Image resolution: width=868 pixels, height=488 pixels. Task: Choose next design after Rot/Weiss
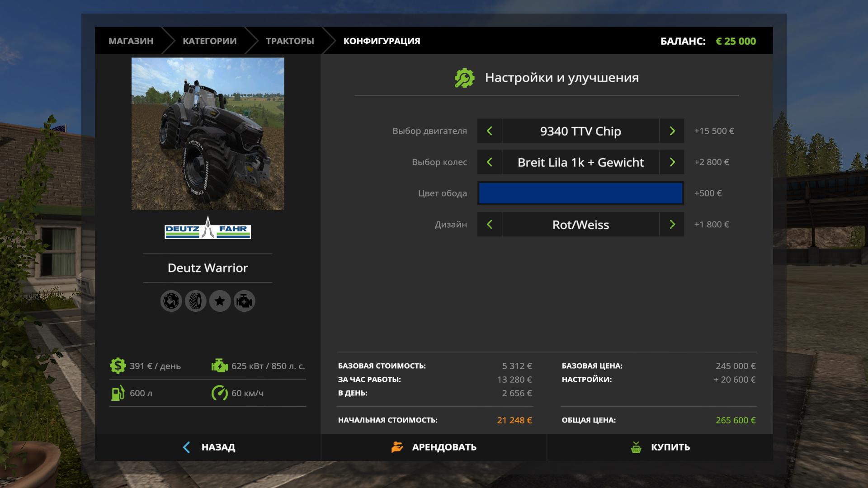click(672, 225)
